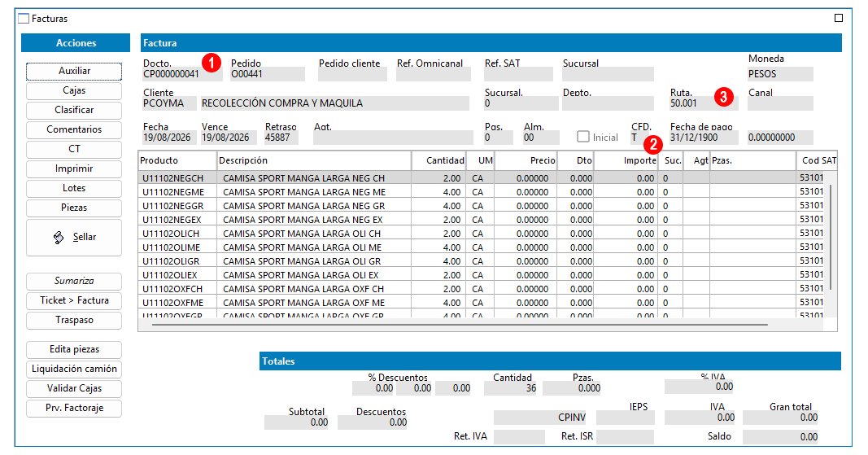Image resolution: width=868 pixels, height=455 pixels.
Task: Click Fecha de pago field 31/12/1900
Action: pyautogui.click(x=703, y=138)
